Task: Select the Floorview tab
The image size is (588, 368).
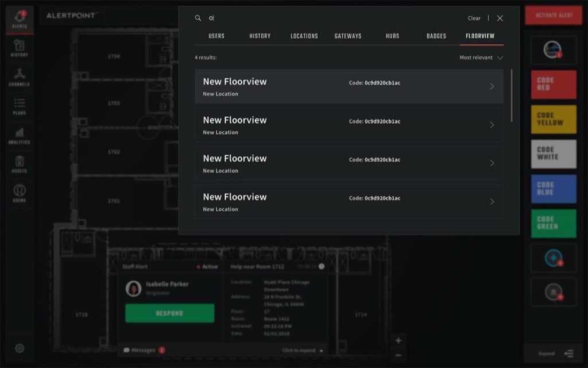Action: tap(480, 36)
